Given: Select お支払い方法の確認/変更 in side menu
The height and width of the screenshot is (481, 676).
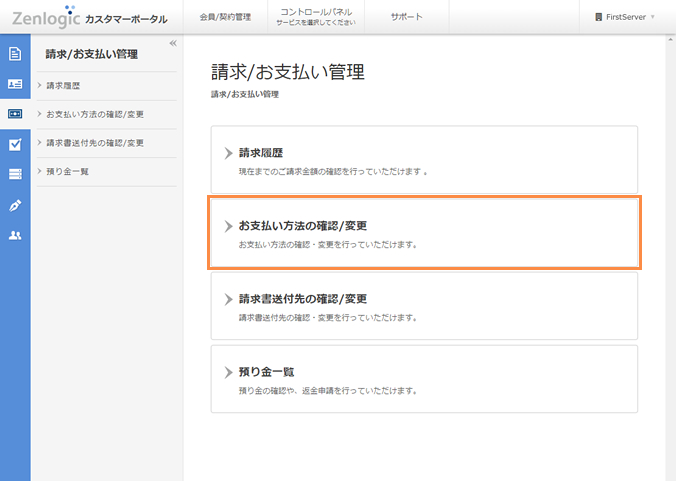Looking at the screenshot, I should tap(95, 114).
